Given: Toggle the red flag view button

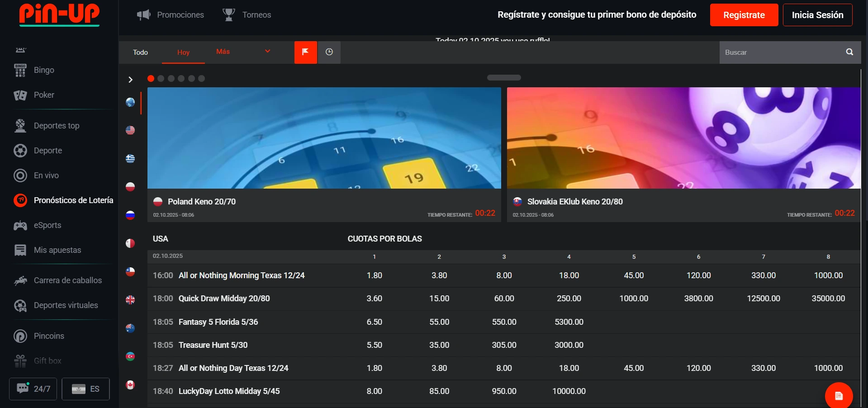Looking at the screenshot, I should pos(306,52).
